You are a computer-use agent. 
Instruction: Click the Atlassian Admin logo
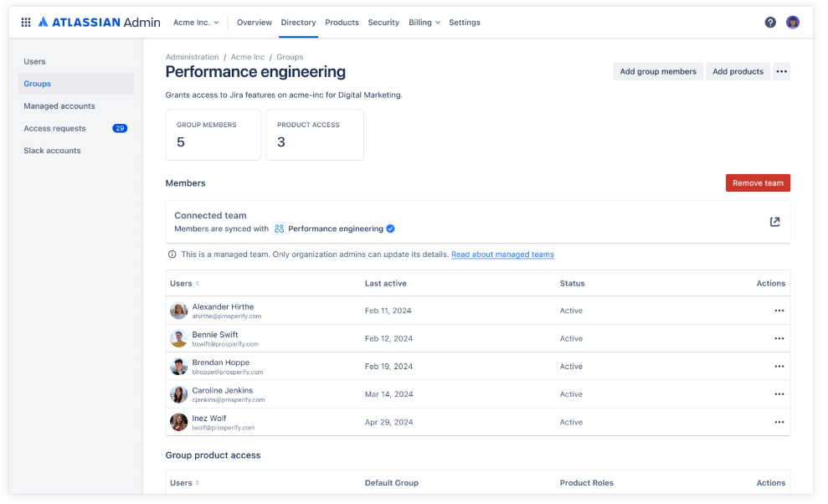100,23
